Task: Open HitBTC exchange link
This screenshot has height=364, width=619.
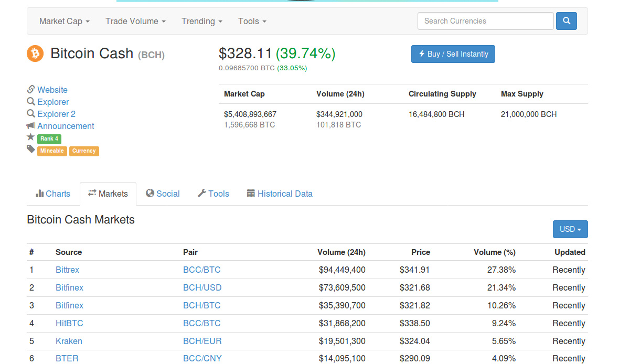Action: point(69,323)
